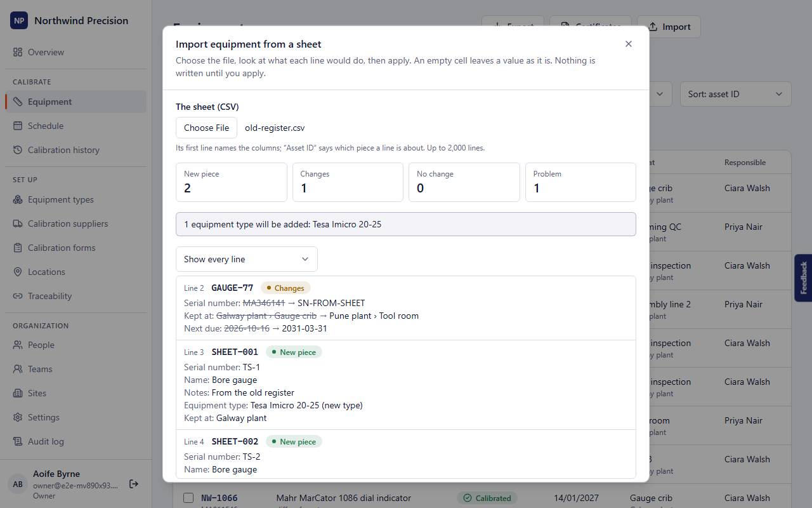Viewport: 812px width, 508px height.
Task: Open the Schedule calendar icon
Action: (x=18, y=126)
